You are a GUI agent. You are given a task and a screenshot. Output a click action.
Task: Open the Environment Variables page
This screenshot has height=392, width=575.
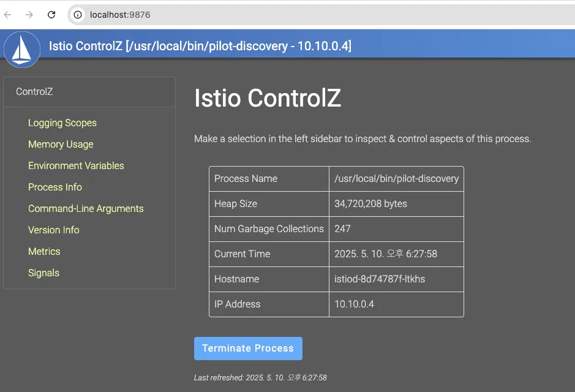coord(76,166)
